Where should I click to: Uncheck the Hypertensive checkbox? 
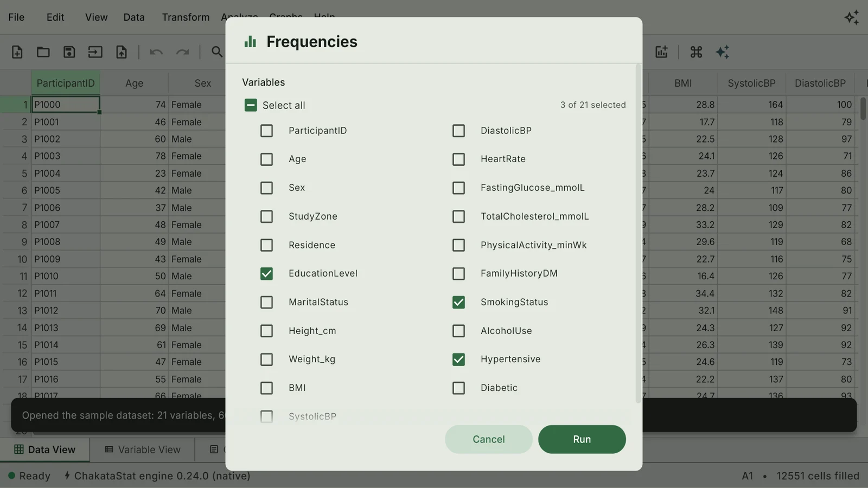(458, 359)
